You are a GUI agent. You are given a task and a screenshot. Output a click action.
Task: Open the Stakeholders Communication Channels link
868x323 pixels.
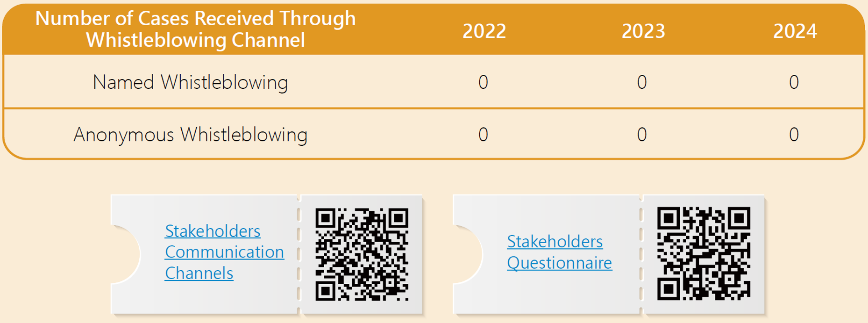click(x=224, y=252)
